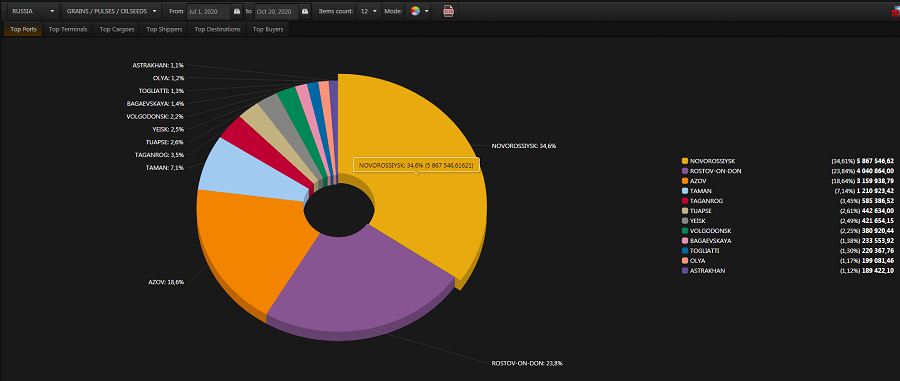Image resolution: width=900 pixels, height=381 pixels.
Task: Show the Top Buyers tab
Action: click(x=268, y=29)
